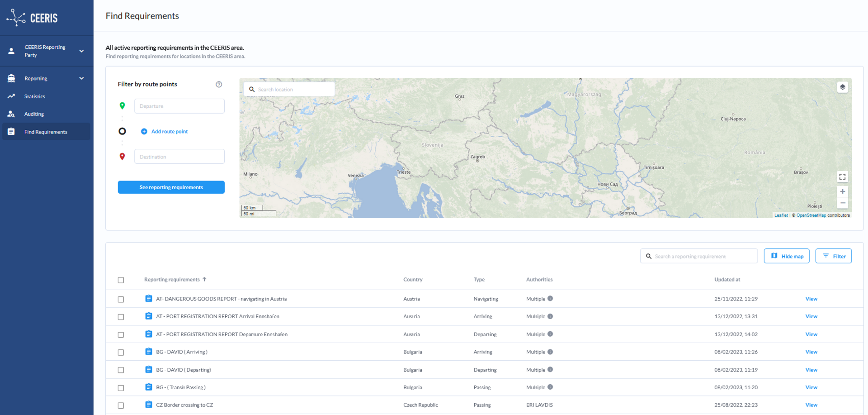Viewport: 868px width, 415px height.
Task: Open help for Filter by route points
Action: coord(219,85)
